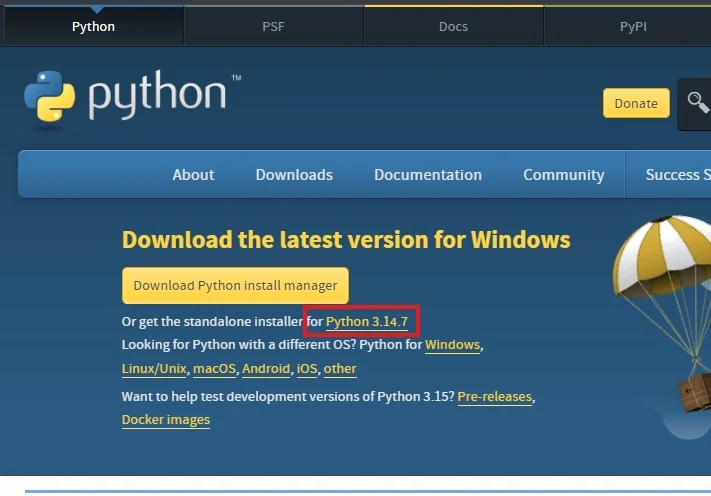The image size is (711, 496).
Task: Open the Docker images link
Action: [x=166, y=420]
